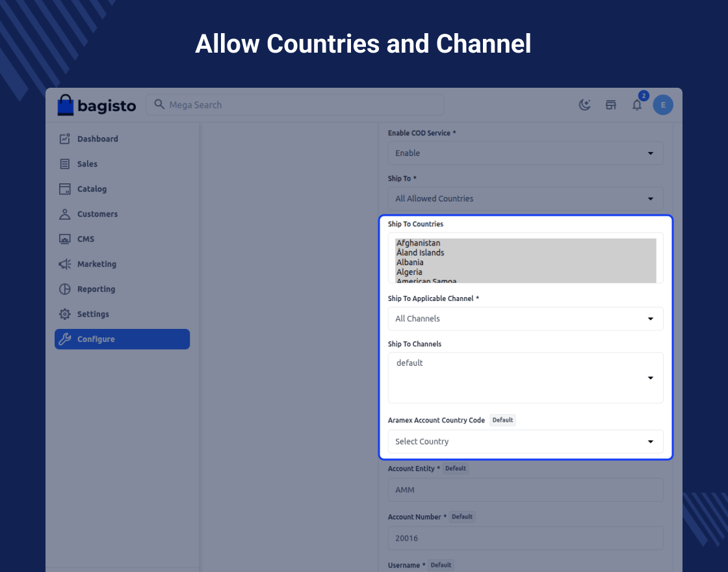Click the Settings gear icon

coord(64,315)
